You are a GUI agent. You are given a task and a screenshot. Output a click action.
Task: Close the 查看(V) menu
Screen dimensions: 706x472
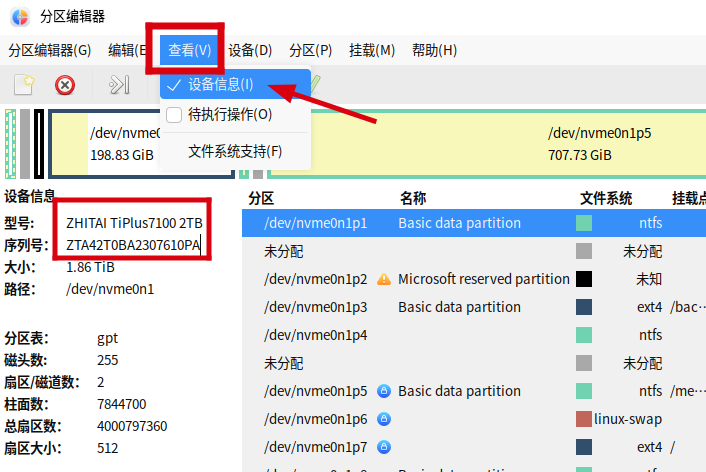(189, 50)
